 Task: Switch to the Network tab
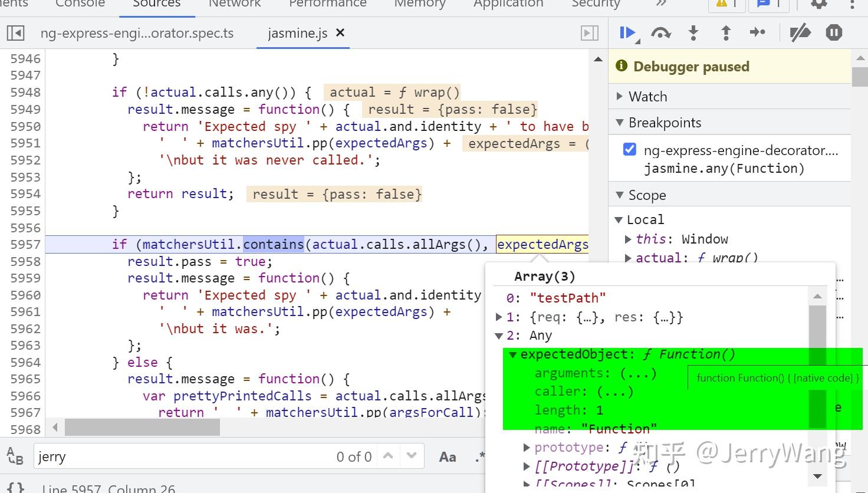point(235,4)
